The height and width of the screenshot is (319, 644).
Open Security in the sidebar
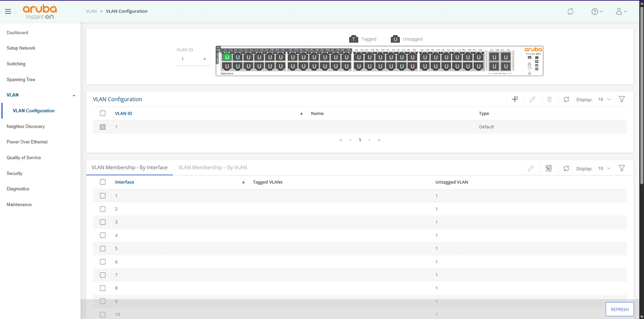[15, 174]
